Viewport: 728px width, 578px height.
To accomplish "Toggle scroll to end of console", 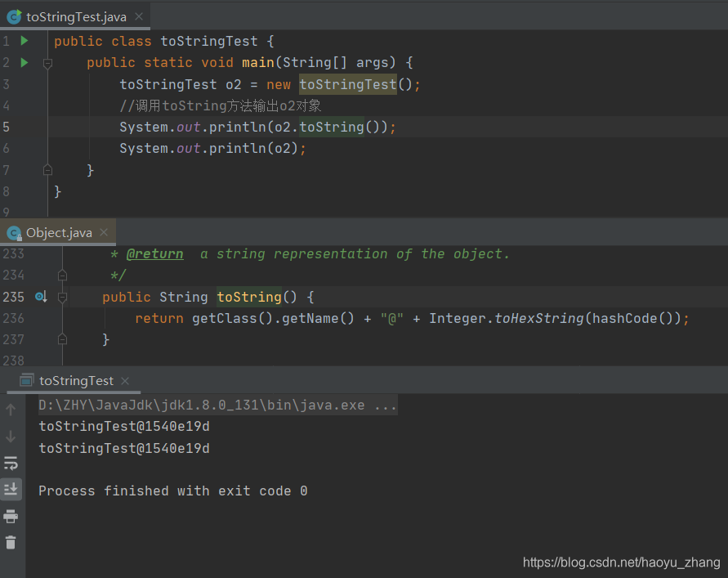I will point(11,489).
